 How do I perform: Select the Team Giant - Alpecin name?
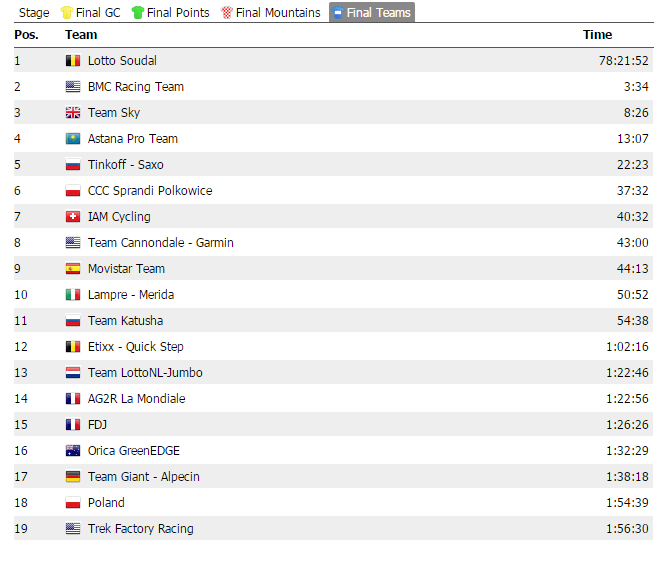pyautogui.click(x=143, y=477)
